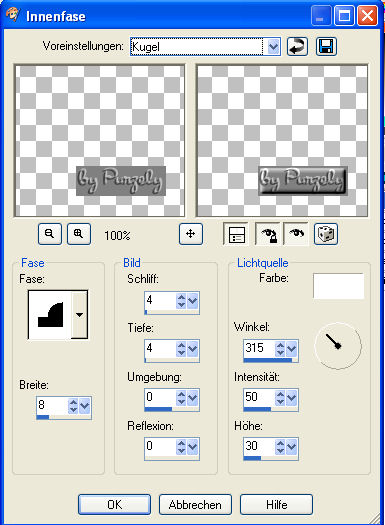Click the Winkel angle dial
Image resolution: width=385 pixels, height=525 pixels.
coord(338,346)
